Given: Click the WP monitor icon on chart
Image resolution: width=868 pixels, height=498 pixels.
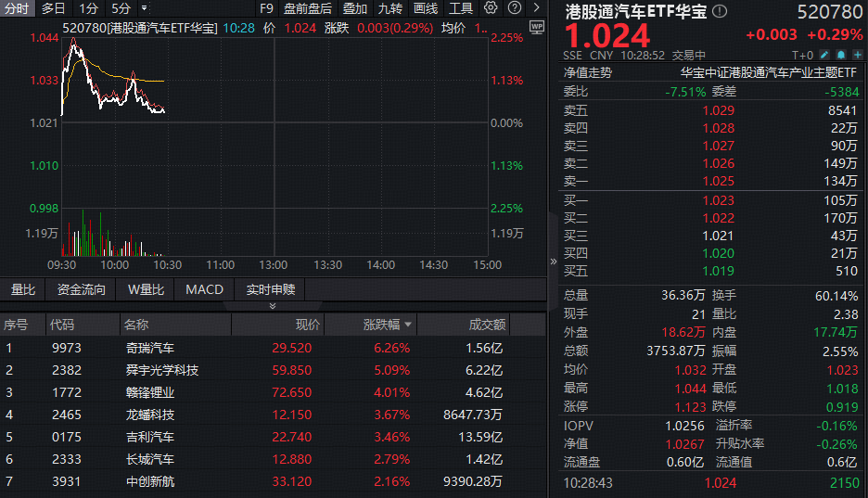Looking at the screenshot, I should [536, 27].
